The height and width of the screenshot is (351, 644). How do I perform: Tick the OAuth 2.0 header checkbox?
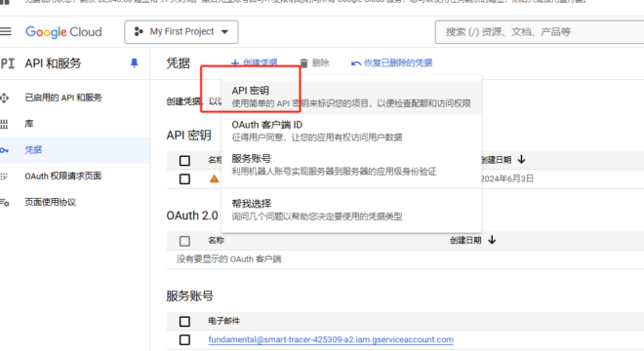pyautogui.click(x=184, y=241)
